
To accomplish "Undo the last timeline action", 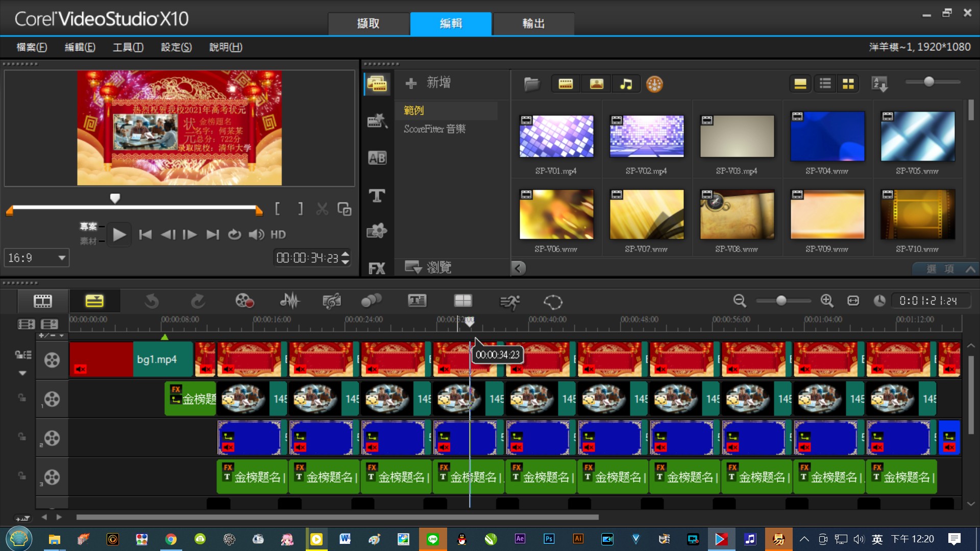I will pyautogui.click(x=152, y=301).
